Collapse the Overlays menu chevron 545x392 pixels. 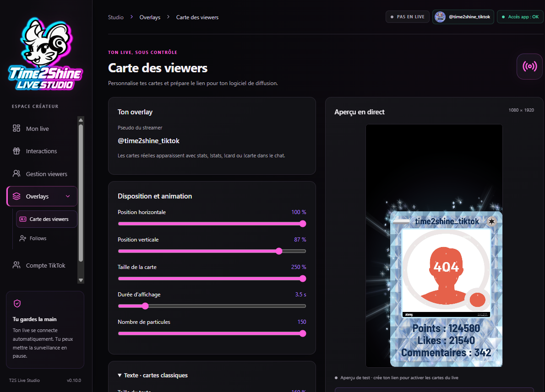click(x=68, y=196)
